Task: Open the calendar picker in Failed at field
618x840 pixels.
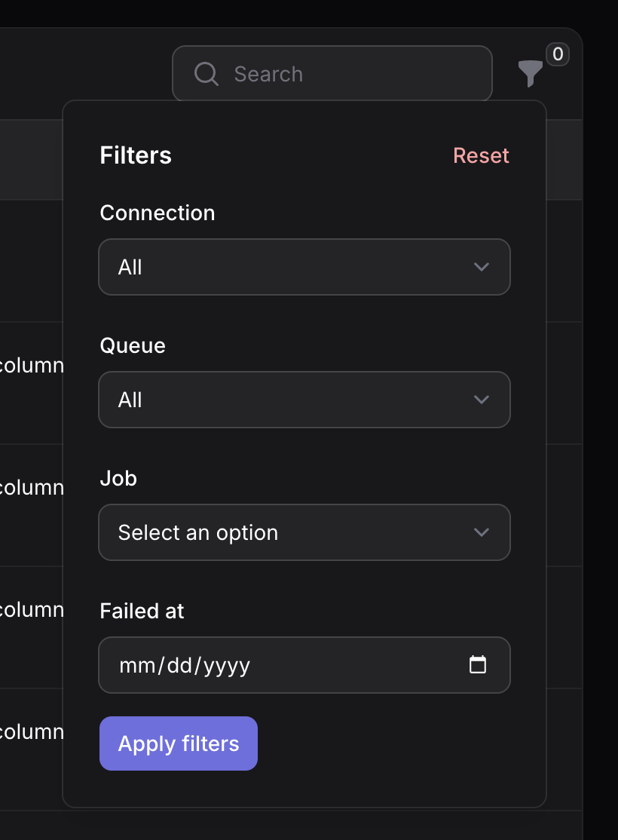Action: 478,665
